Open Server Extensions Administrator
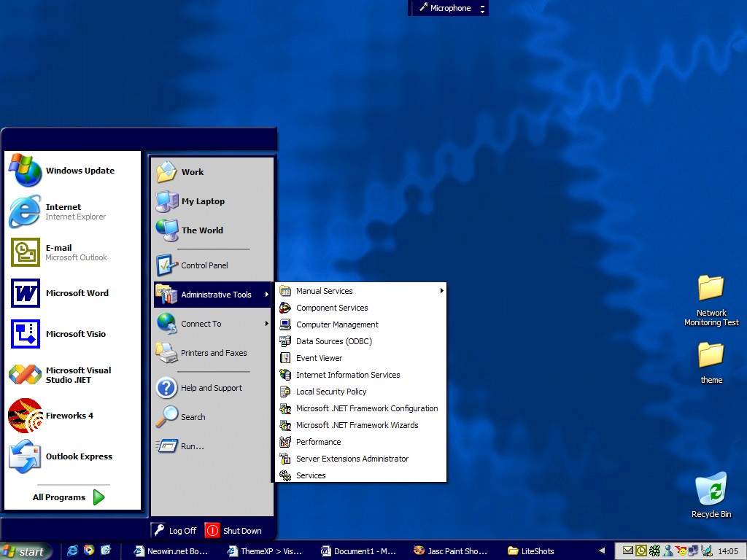The height and width of the screenshot is (560, 747). [x=361, y=459]
